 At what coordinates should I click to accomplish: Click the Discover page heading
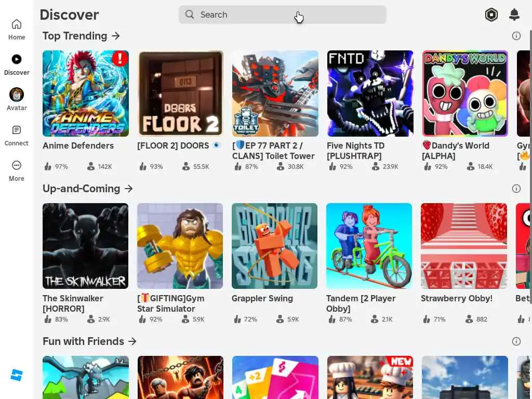69,15
